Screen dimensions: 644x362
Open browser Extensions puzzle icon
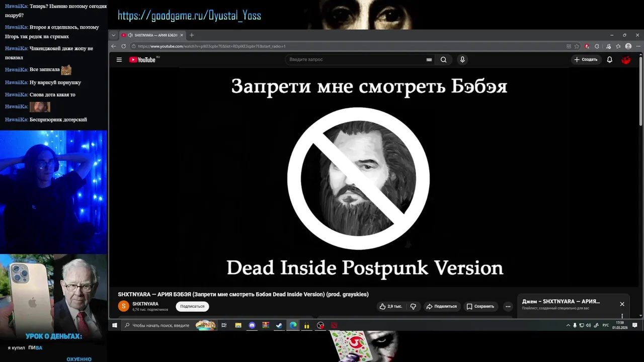coord(597,46)
